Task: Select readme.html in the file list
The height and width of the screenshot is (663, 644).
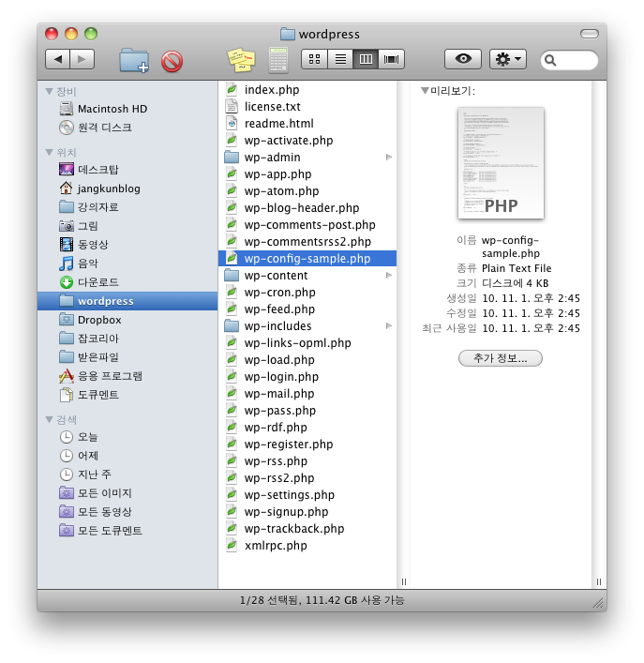Action: (307, 124)
